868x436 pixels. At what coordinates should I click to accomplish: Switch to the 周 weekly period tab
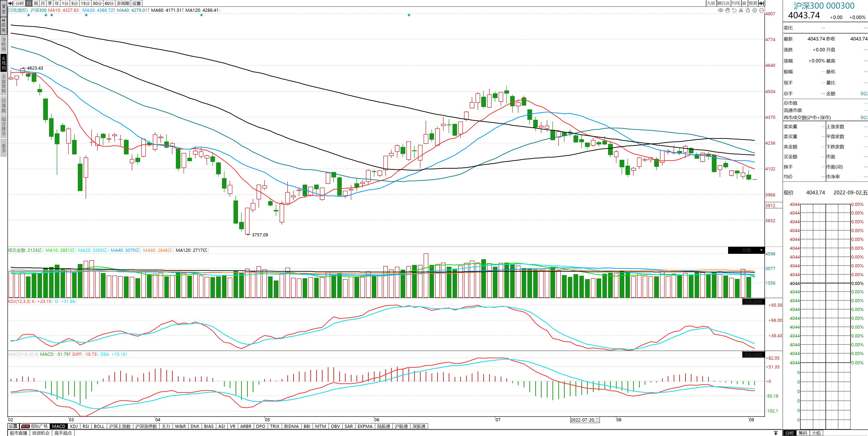pyautogui.click(x=36, y=3)
